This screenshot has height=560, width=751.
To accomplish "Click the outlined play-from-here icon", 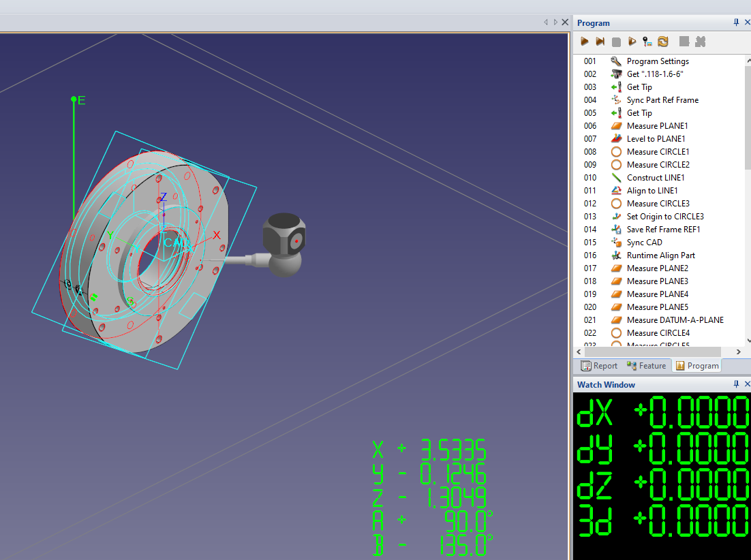I will pyautogui.click(x=632, y=42).
